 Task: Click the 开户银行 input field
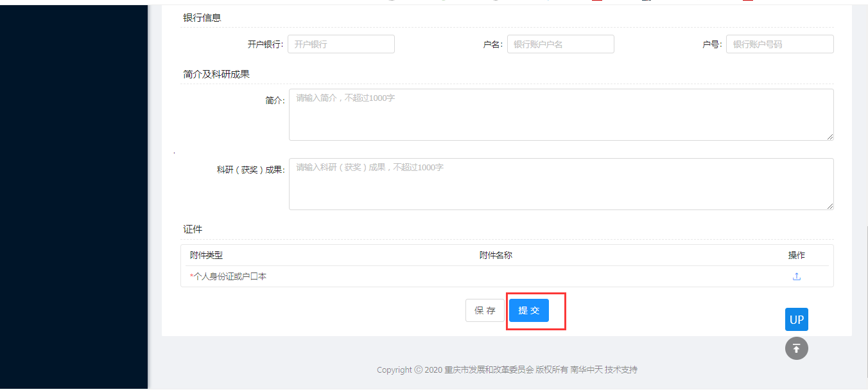pyautogui.click(x=341, y=44)
